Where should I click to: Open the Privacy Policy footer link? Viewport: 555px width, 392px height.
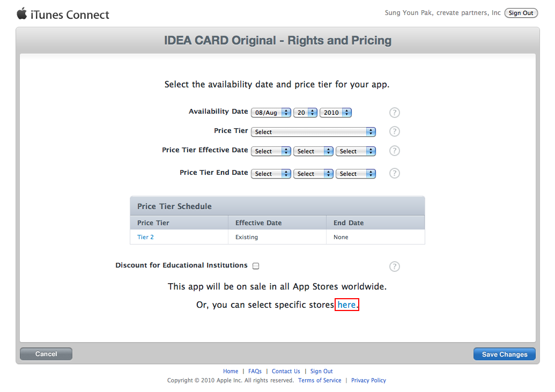[x=368, y=380]
